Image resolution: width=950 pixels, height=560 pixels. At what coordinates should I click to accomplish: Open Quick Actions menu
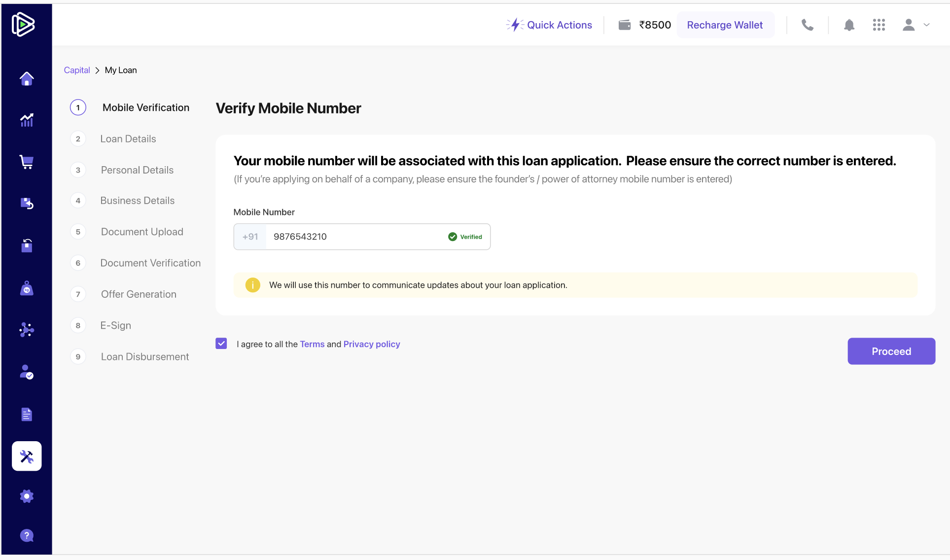click(550, 25)
